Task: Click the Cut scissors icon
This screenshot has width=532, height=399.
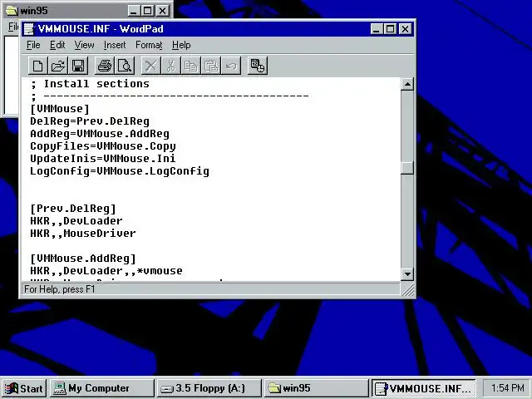Action: 171,66
